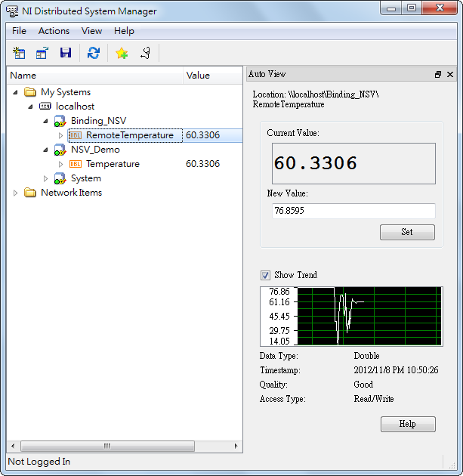Minimize the NI Distributed System Manager window
The image size is (463, 476).
point(391,8)
